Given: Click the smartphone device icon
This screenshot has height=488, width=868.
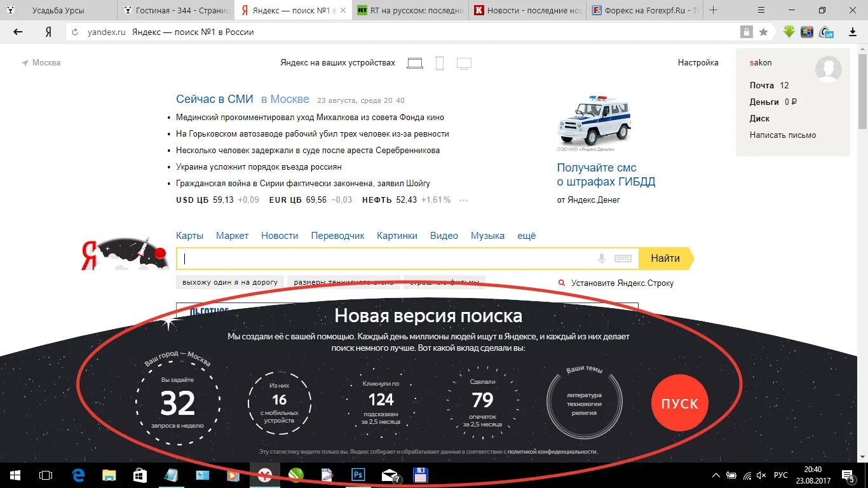Looking at the screenshot, I should point(439,63).
